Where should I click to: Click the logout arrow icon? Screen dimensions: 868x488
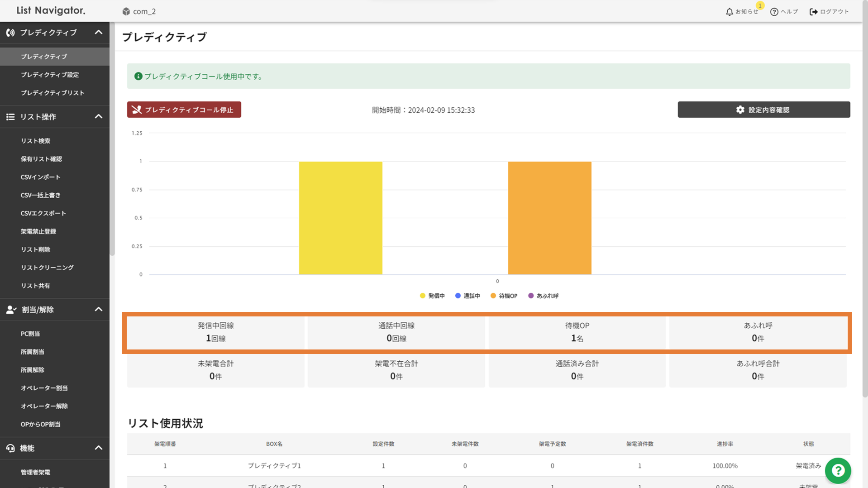tap(813, 12)
